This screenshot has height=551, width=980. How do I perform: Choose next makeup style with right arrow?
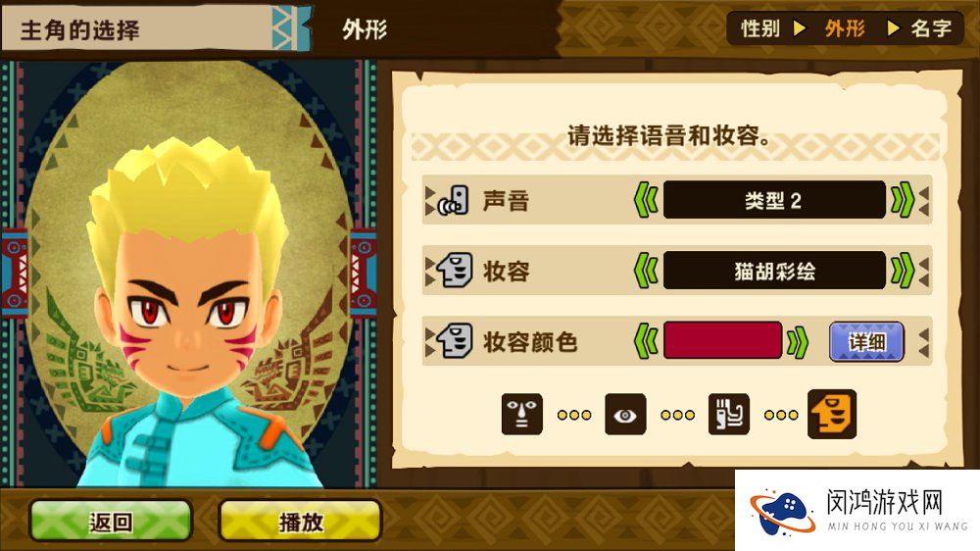pos(903,271)
